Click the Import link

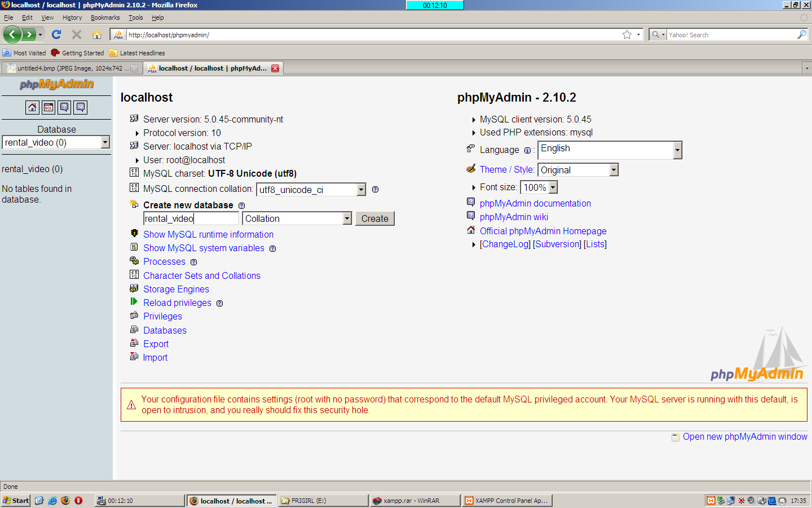pos(155,357)
